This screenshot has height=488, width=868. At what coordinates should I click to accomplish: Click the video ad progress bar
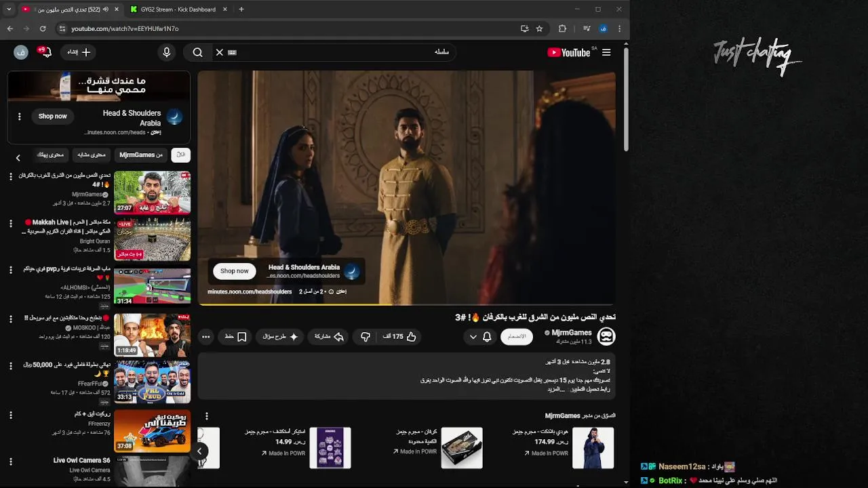pos(406,304)
